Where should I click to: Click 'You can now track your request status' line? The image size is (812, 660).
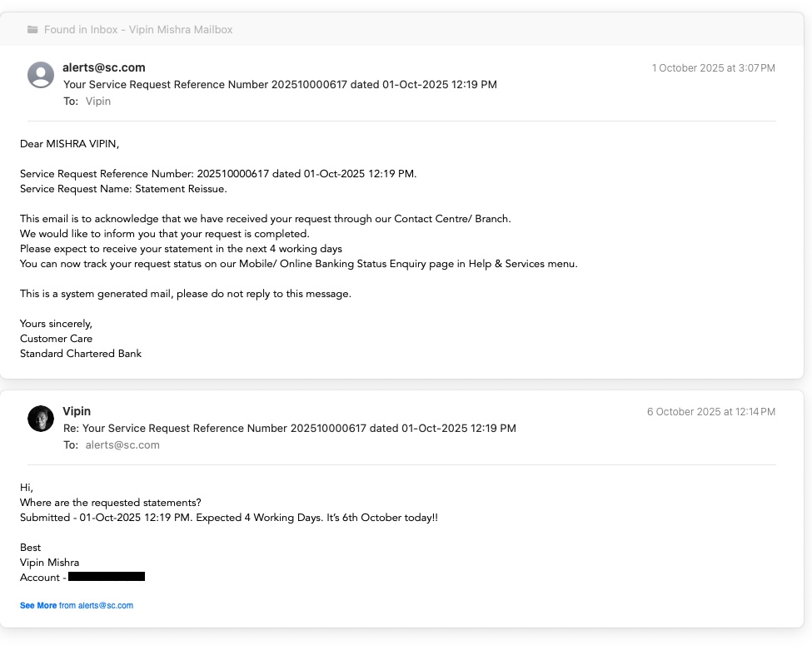[299, 264]
